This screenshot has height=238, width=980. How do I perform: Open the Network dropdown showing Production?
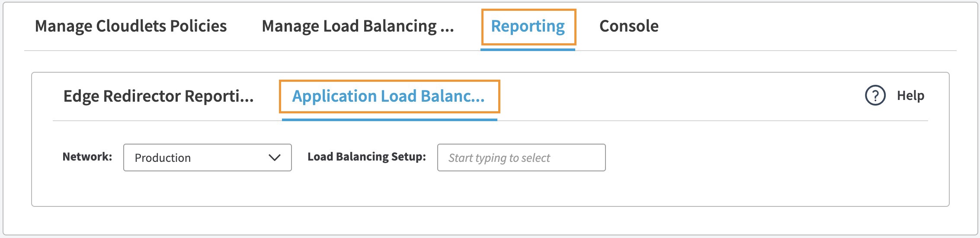(x=207, y=158)
